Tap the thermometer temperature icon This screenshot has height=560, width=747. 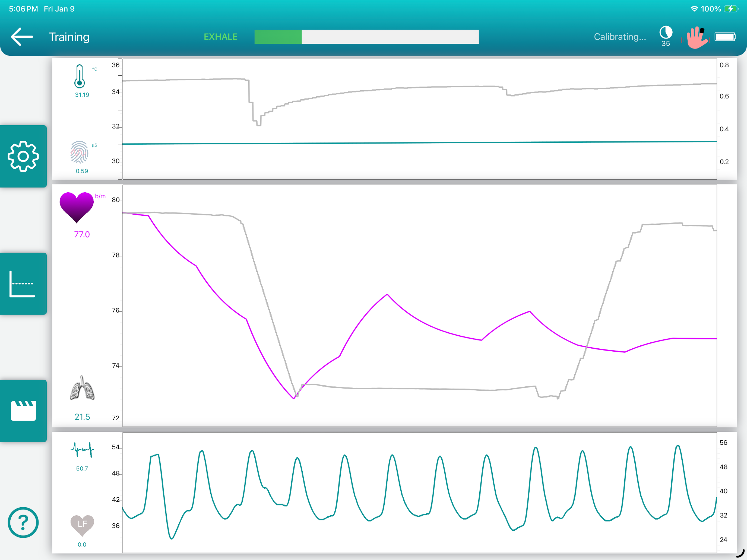80,76
